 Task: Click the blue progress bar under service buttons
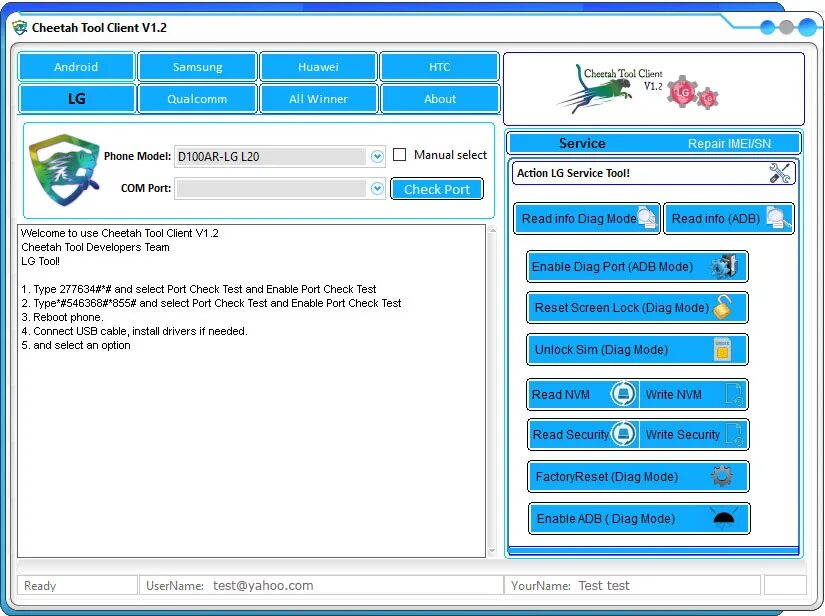coord(653,551)
